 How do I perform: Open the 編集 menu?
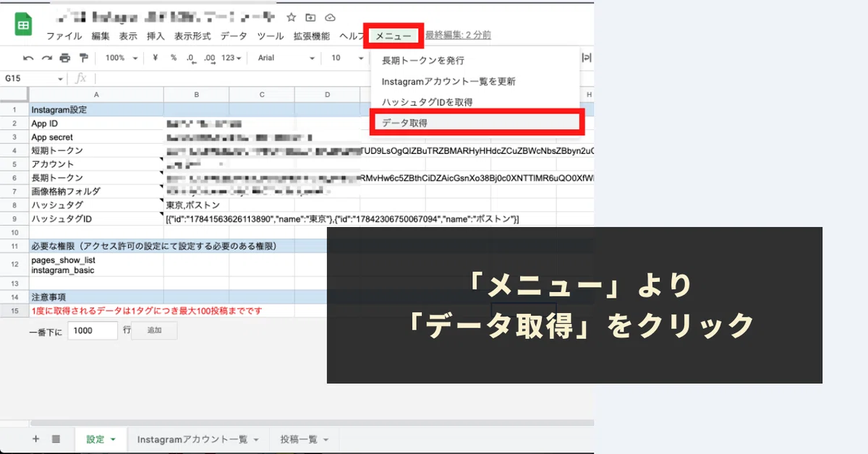[101, 35]
